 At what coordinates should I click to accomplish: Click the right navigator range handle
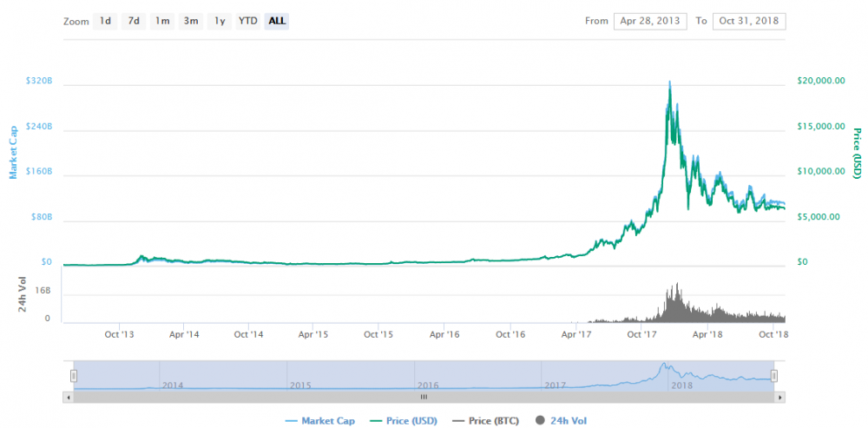pyautogui.click(x=774, y=375)
